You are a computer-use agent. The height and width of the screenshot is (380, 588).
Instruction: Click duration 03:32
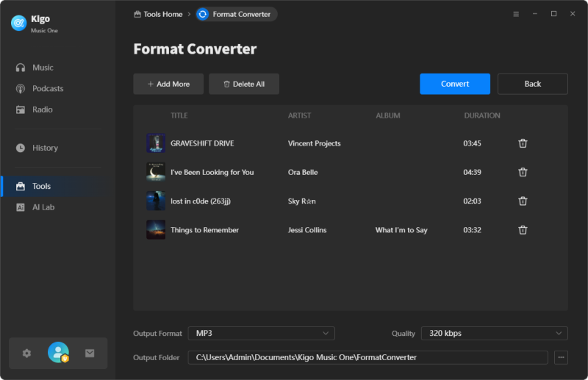pos(472,230)
